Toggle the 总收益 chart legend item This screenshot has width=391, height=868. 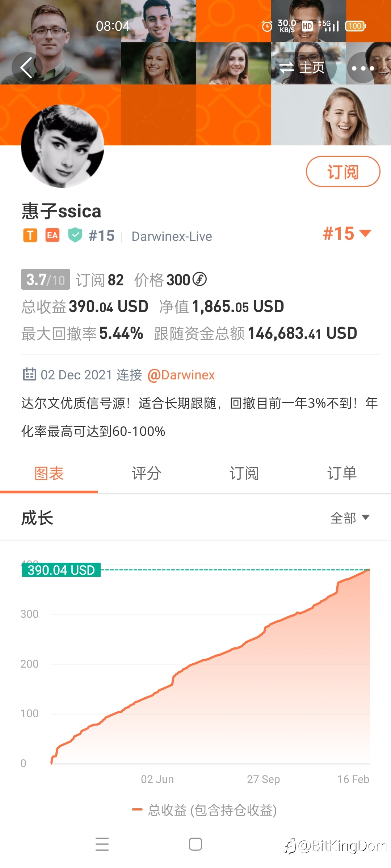(x=205, y=810)
